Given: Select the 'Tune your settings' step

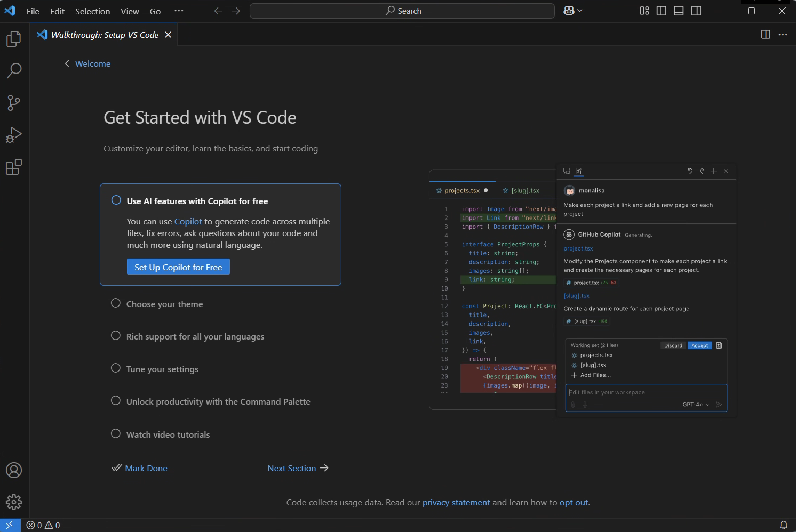Looking at the screenshot, I should [x=162, y=369].
